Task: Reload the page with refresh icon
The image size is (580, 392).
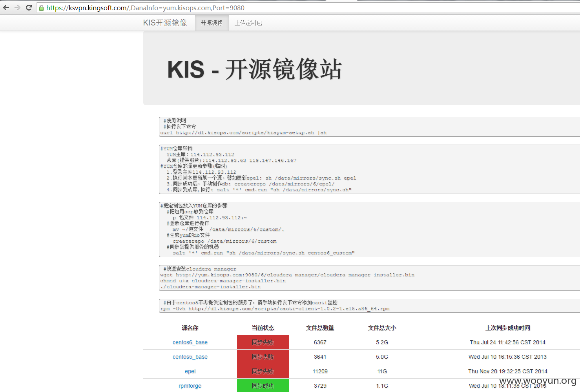Action: click(x=29, y=7)
